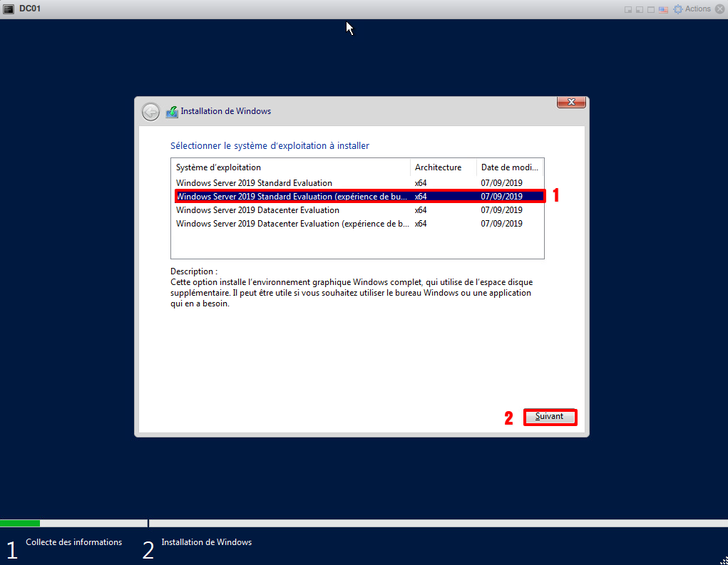
Task: Select Datacenter Evaluation with desktop experience
Action: pyautogui.click(x=292, y=224)
